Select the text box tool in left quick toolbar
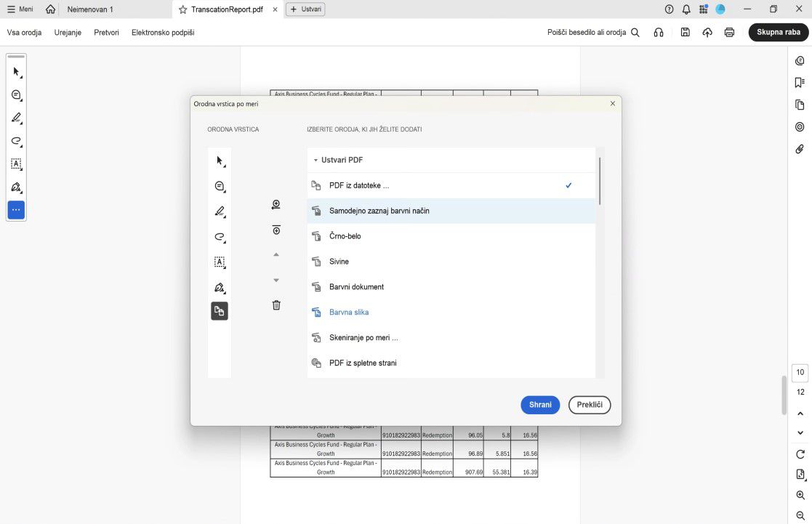Screen dimensions: 812x524 16,164
